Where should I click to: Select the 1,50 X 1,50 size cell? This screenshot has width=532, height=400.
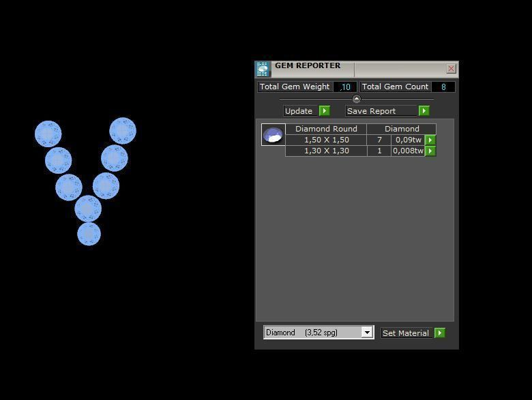click(327, 140)
